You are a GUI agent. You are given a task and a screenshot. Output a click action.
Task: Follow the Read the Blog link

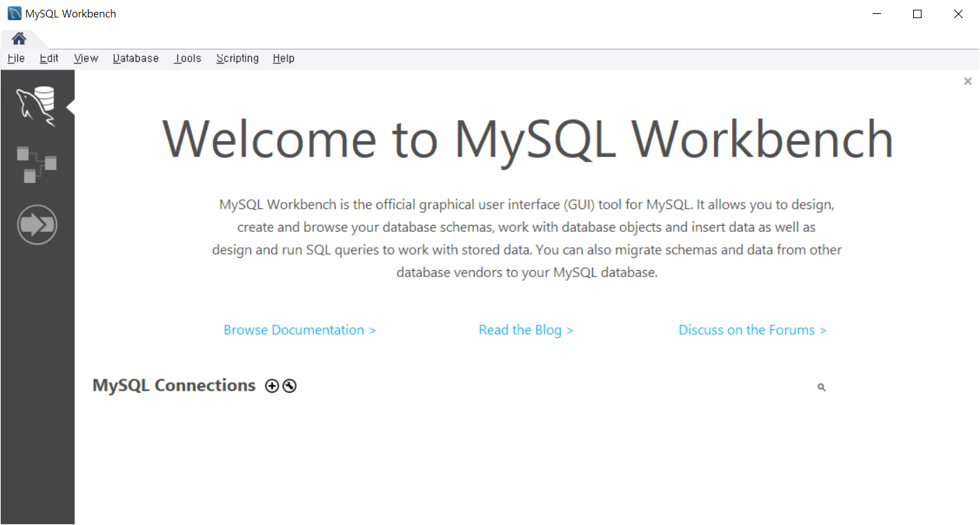(526, 330)
